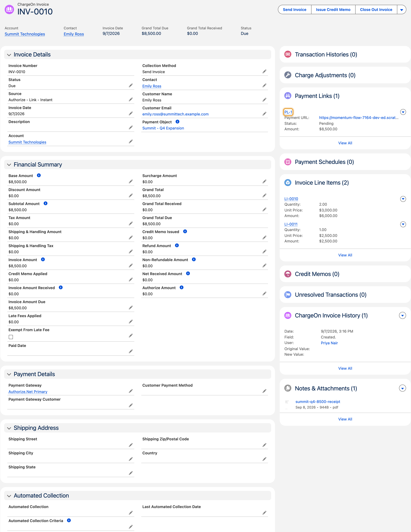Show Automated Collection Criteria info icon
This screenshot has width=411, height=532.
click(x=69, y=520)
